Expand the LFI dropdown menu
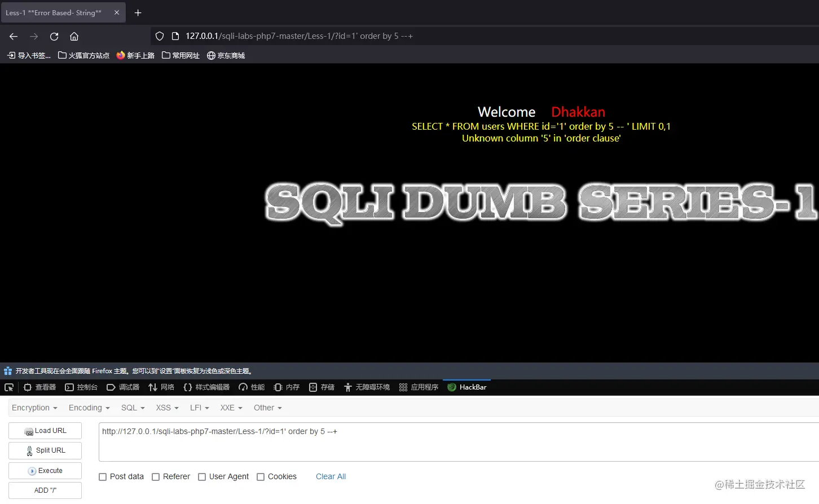 tap(200, 408)
